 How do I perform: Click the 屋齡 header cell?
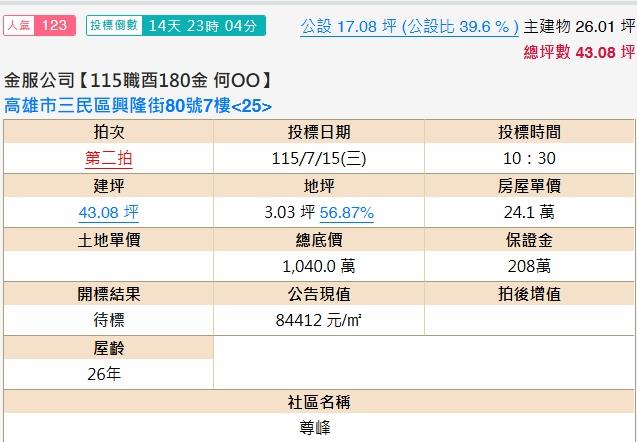(x=108, y=348)
